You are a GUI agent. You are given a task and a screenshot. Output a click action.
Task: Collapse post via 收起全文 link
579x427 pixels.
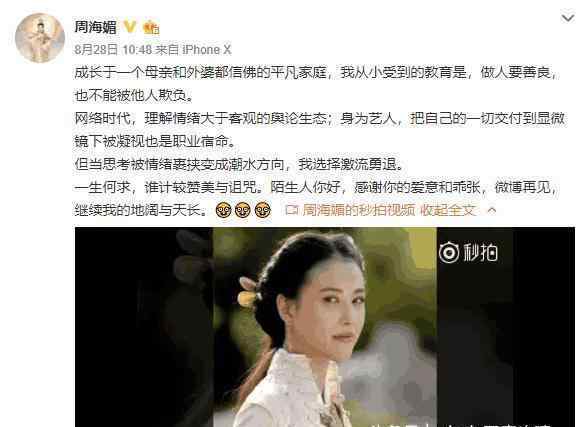(448, 210)
